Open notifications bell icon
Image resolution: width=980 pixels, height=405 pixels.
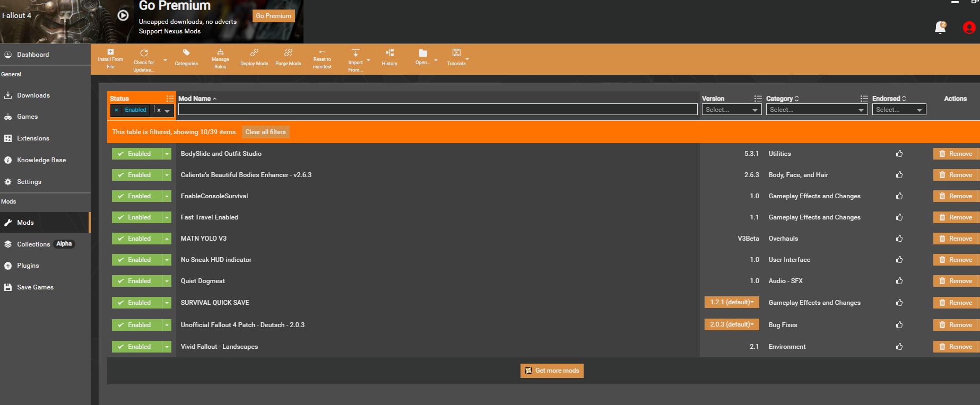[x=940, y=27]
